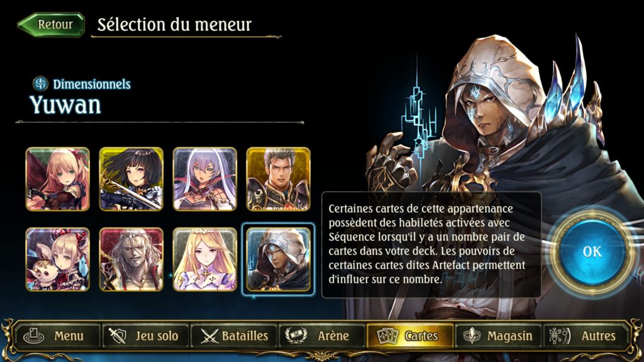Open the Jeu solo tab
This screenshot has width=644, height=362.
click(146, 336)
